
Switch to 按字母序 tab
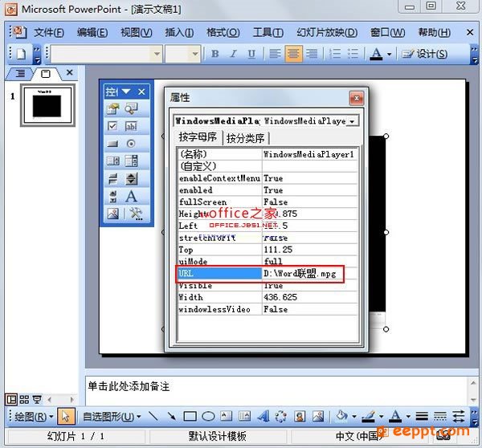pyautogui.click(x=198, y=137)
